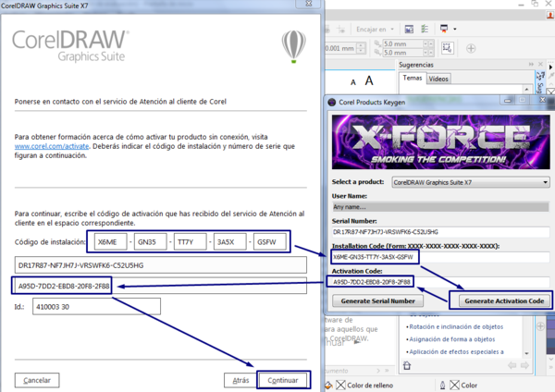This screenshot has height=392, width=555.
Task: Click the small letter A on canvas
Action: coord(353,82)
